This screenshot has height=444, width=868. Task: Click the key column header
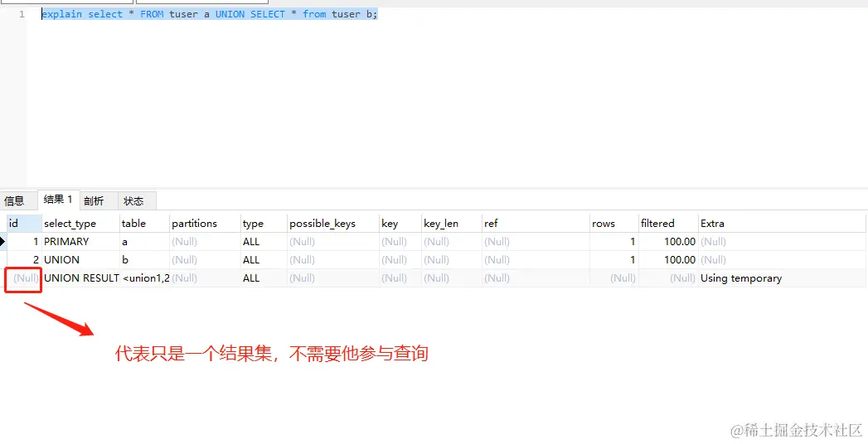[400, 224]
